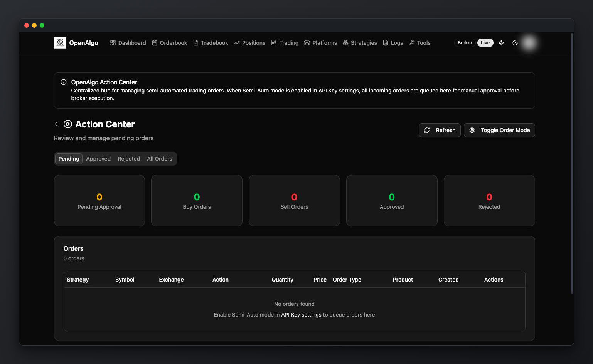Open the Dashboard page
Viewport: 593px width, 364px height.
[x=128, y=43]
